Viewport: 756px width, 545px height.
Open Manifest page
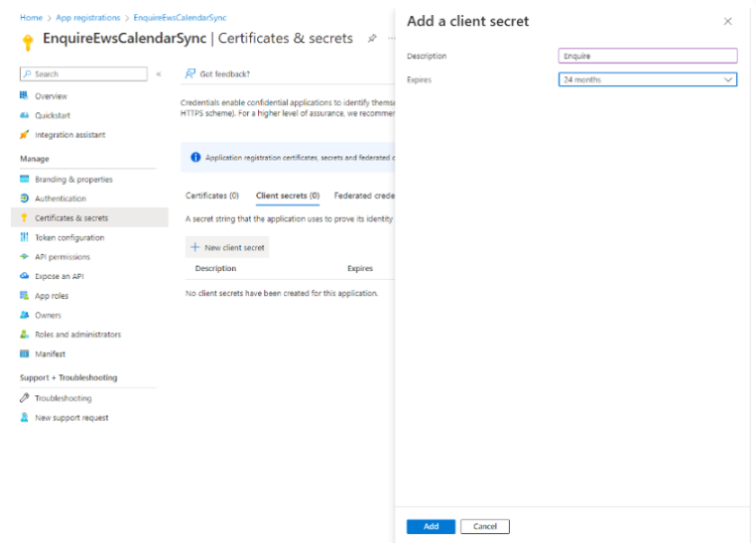click(x=50, y=353)
